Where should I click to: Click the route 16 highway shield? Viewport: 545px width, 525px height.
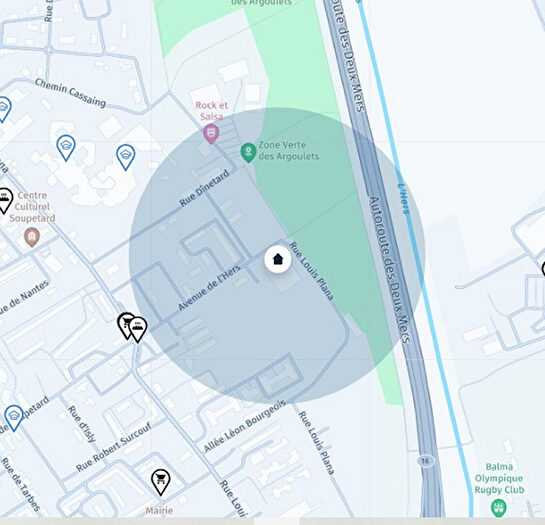[425, 461]
